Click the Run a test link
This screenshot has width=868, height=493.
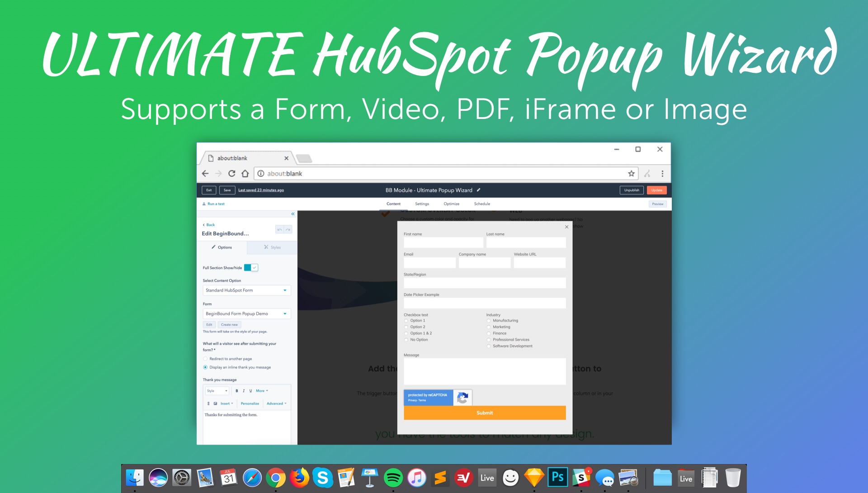coord(213,204)
